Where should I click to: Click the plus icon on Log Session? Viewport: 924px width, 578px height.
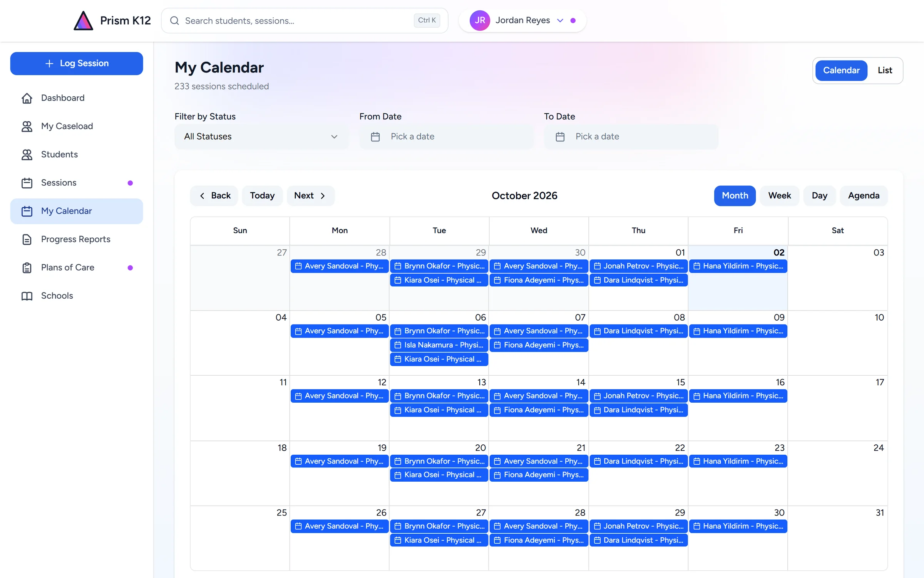point(49,63)
